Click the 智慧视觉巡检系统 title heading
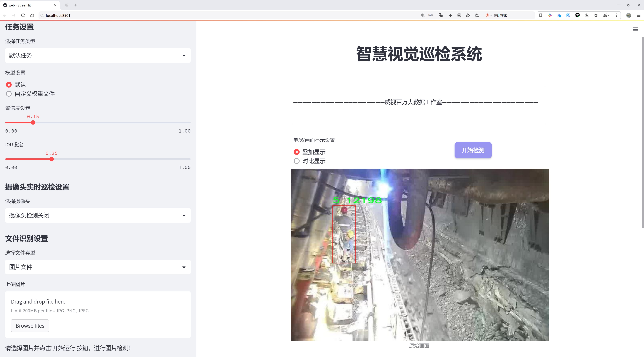The height and width of the screenshot is (357, 644). [x=419, y=54]
